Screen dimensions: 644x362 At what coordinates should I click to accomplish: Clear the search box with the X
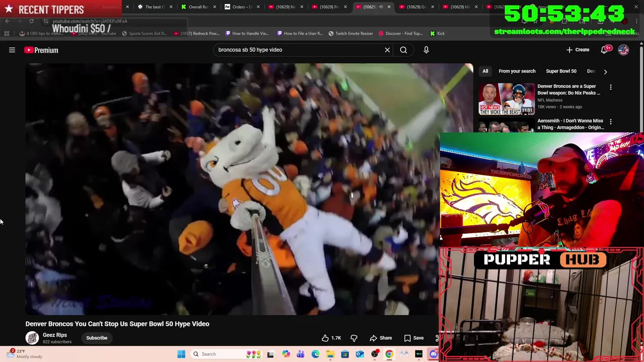387,50
